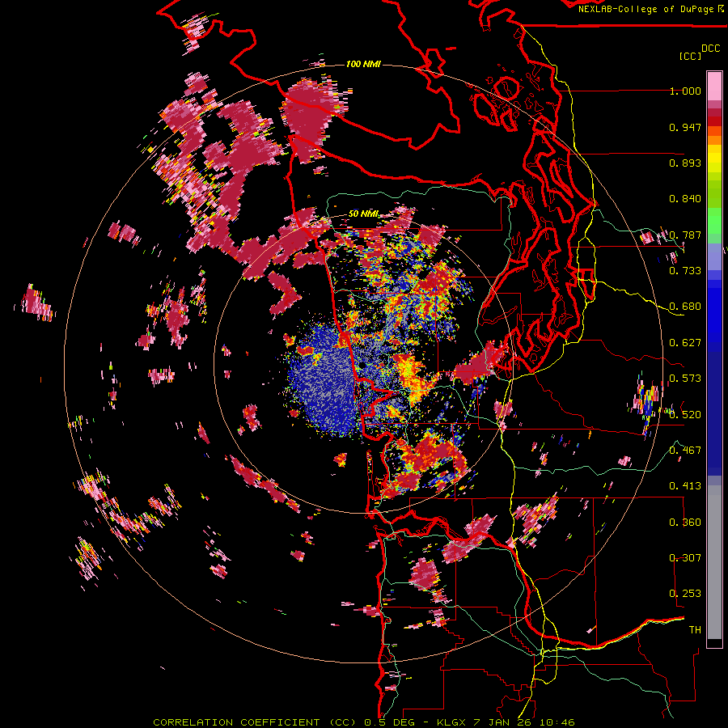Viewport: 728px width, 728px height.
Task: Select the 0.733 legend value
Action: [685, 271]
